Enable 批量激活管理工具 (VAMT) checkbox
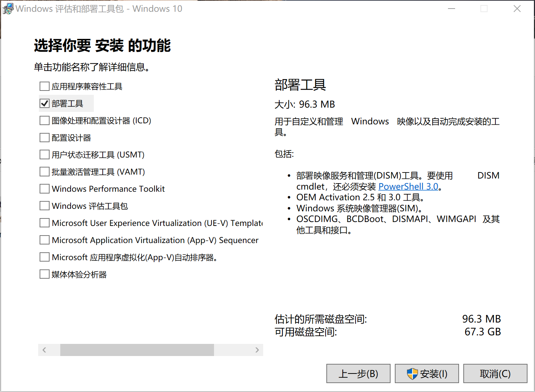This screenshot has height=392, width=535. coord(45,172)
